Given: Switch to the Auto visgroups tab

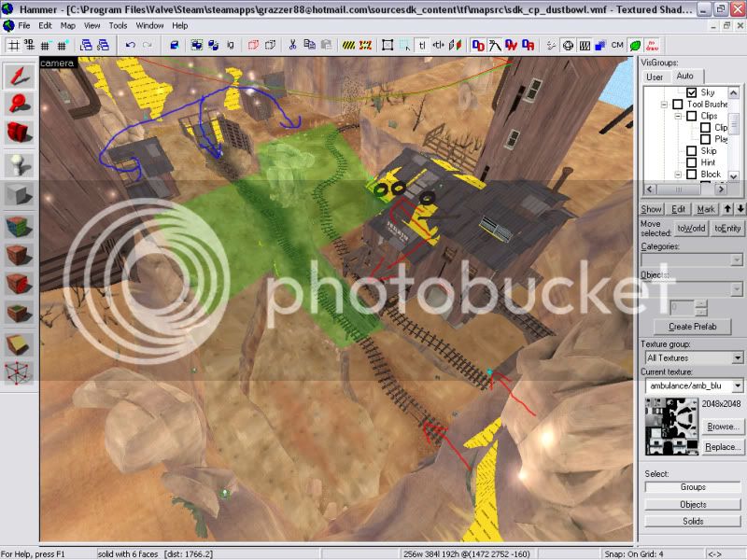Looking at the screenshot, I should pyautogui.click(x=685, y=76).
